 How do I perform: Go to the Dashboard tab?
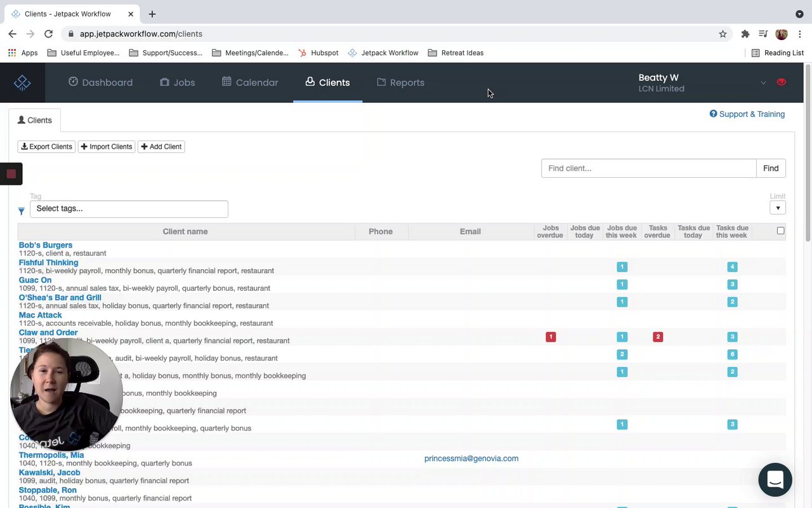coord(101,83)
